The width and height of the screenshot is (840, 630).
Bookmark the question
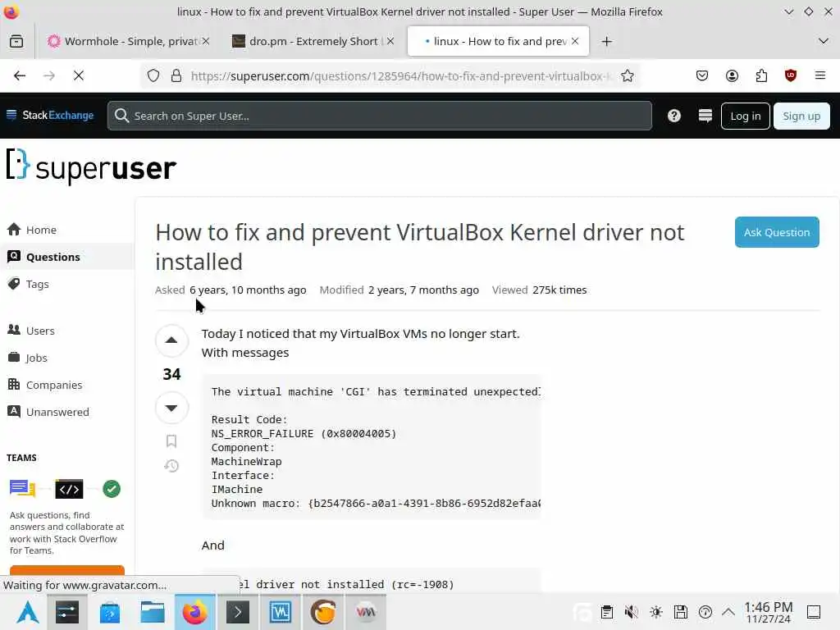(x=171, y=441)
